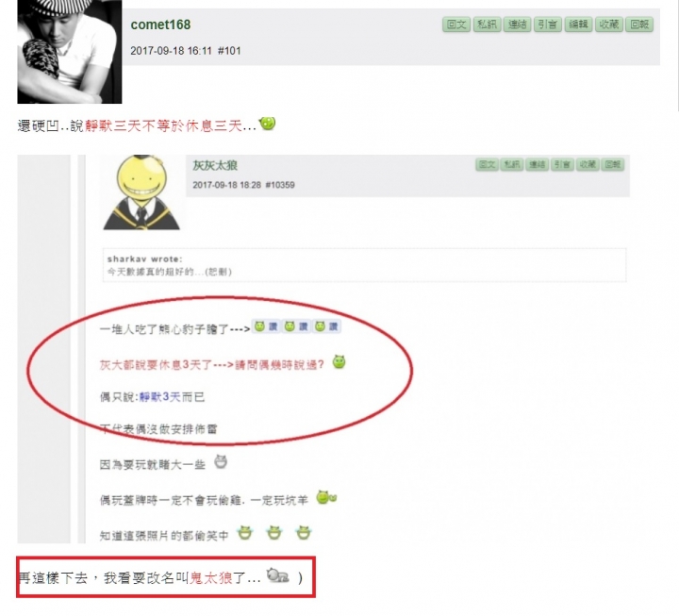Open comet168's username profile link

(160, 25)
